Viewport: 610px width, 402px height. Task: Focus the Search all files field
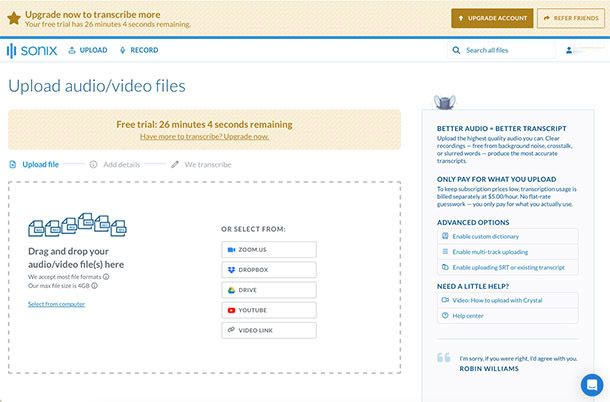pyautogui.click(x=501, y=50)
